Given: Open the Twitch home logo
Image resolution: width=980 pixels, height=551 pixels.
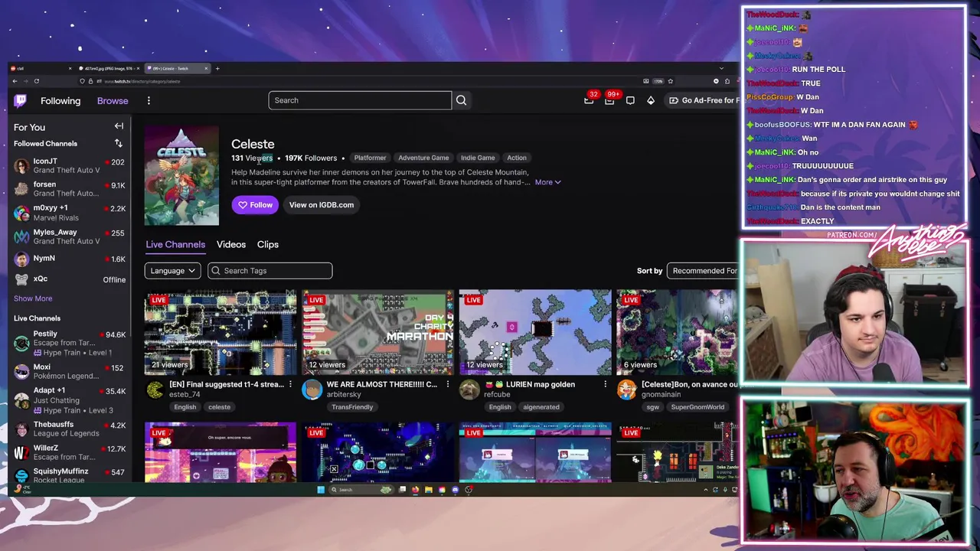Looking at the screenshot, I should point(21,100).
